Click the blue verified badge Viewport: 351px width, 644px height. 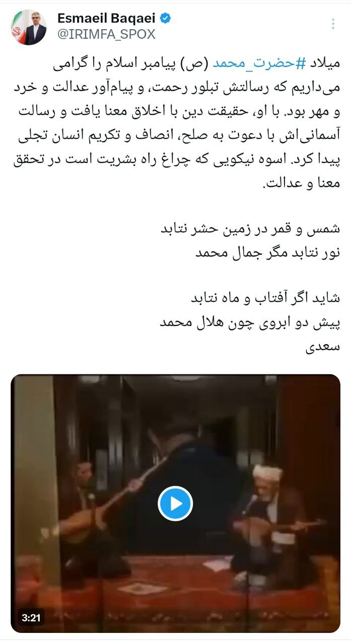tap(165, 19)
